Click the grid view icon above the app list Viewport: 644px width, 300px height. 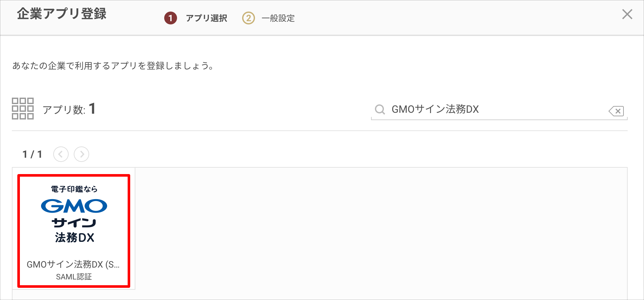pyautogui.click(x=23, y=109)
